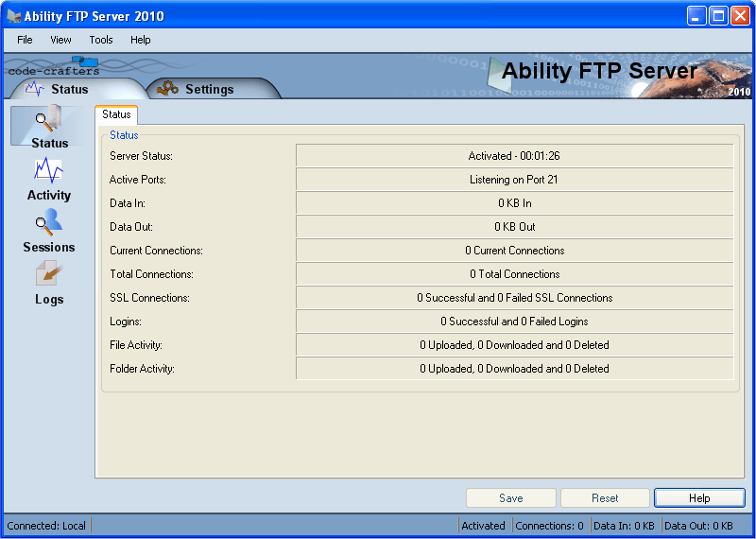Click the Help button at bottom
Viewport: 756px width, 539px height.
tap(699, 498)
